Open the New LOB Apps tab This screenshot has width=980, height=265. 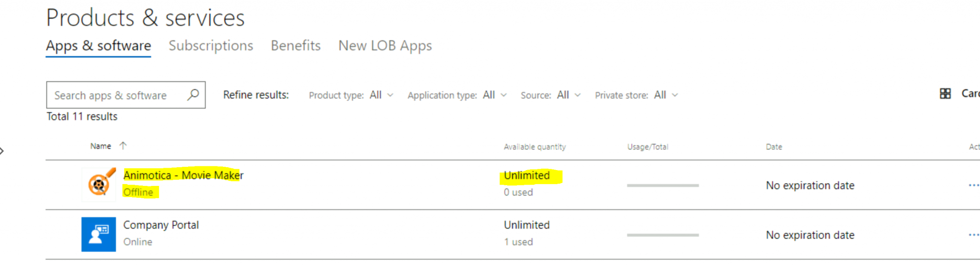[385, 46]
